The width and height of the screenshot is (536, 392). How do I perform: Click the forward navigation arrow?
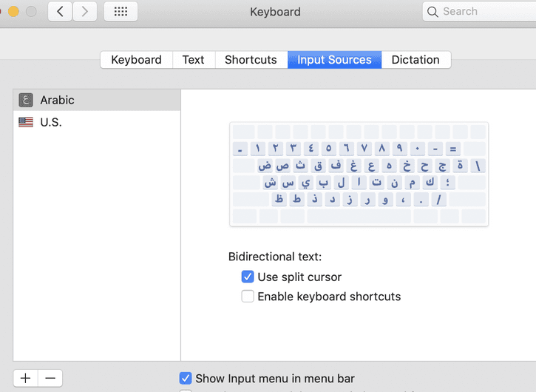point(85,12)
